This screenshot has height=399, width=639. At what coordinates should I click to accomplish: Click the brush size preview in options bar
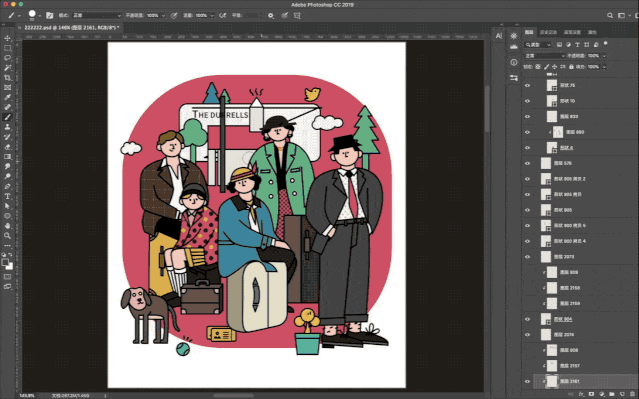click(32, 15)
